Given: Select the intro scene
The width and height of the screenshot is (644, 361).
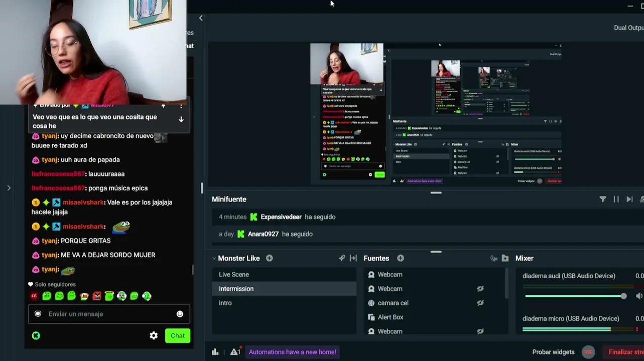Looking at the screenshot, I should (284, 303).
